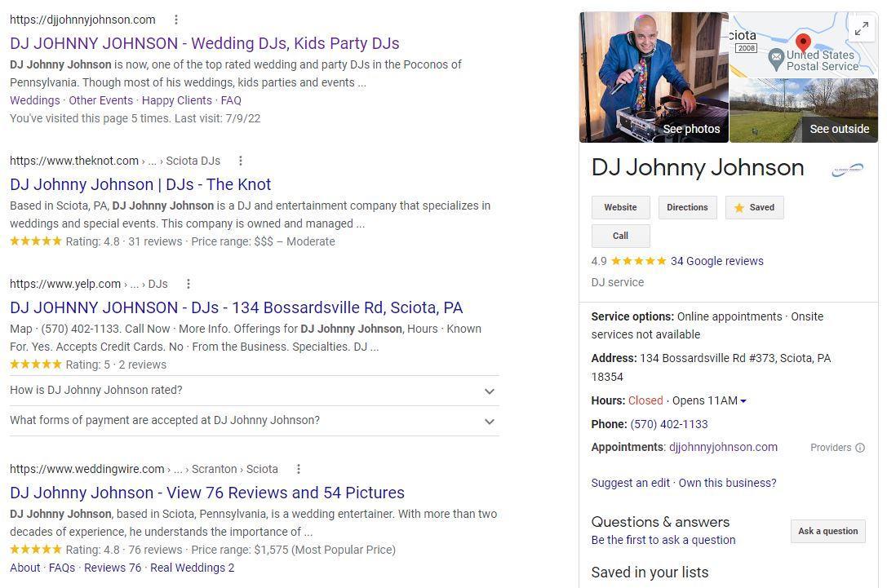The image size is (887, 588).
Task: Toggle the Saved star button
Action: [x=754, y=207]
